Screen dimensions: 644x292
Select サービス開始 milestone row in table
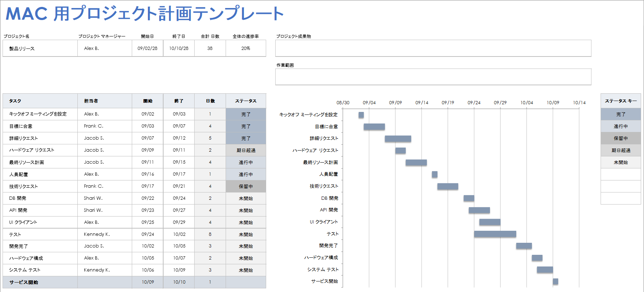(x=134, y=282)
